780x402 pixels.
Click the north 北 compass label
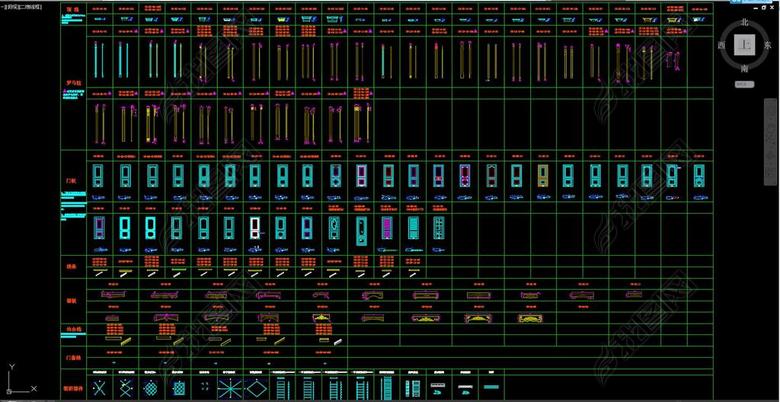coord(744,21)
